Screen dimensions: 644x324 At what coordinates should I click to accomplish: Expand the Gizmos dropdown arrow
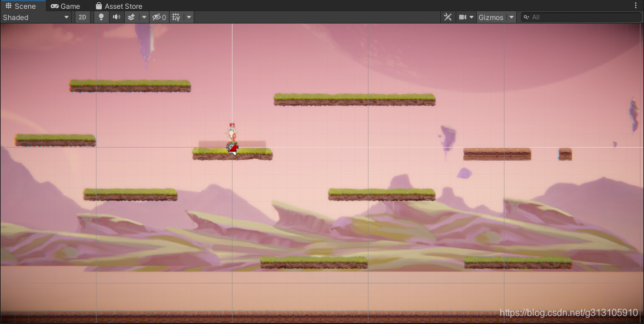[512, 17]
